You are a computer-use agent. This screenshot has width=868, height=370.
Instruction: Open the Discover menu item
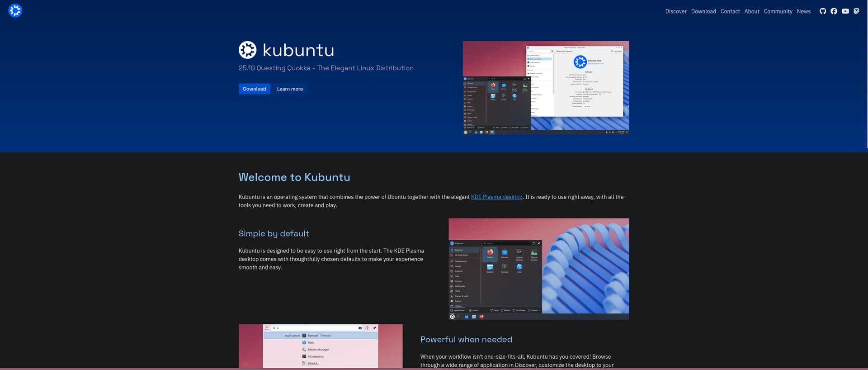click(x=675, y=11)
